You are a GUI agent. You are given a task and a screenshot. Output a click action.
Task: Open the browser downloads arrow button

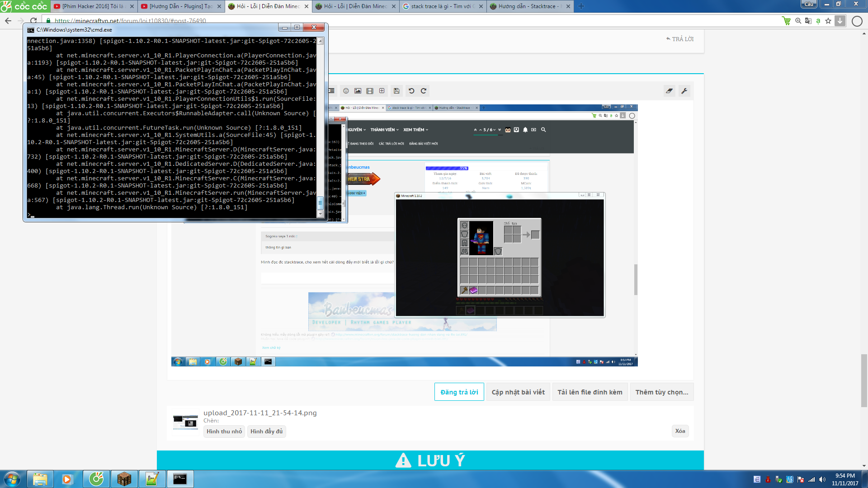click(840, 21)
